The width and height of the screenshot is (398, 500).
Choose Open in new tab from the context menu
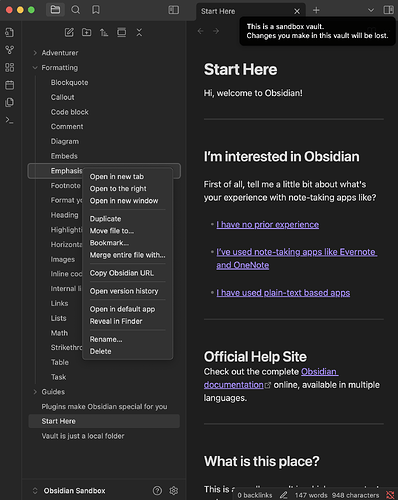(x=117, y=177)
